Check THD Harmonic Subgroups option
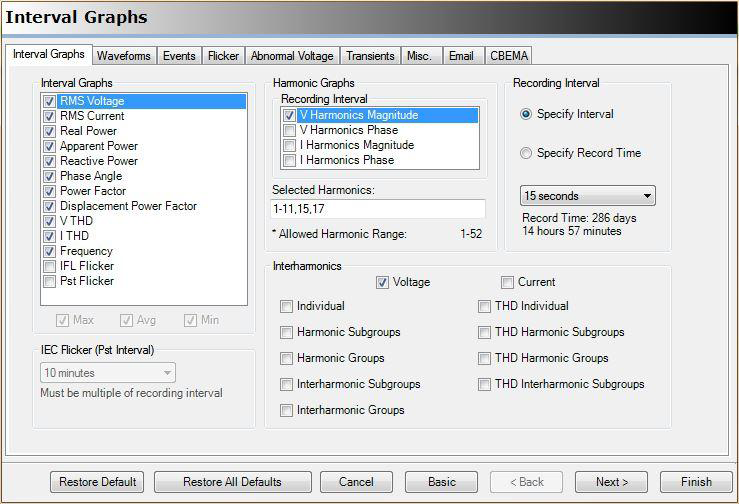Screen dimensions: 739x504 [x=484, y=332]
